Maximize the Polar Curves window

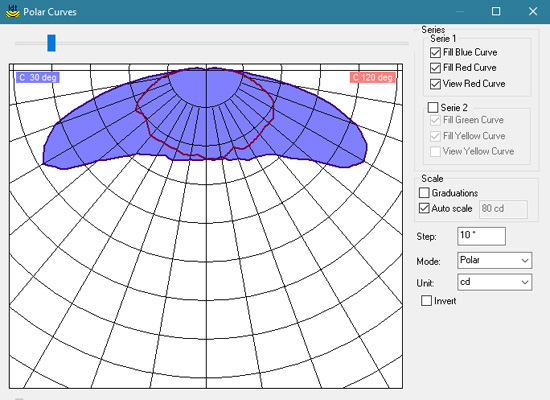click(x=496, y=12)
